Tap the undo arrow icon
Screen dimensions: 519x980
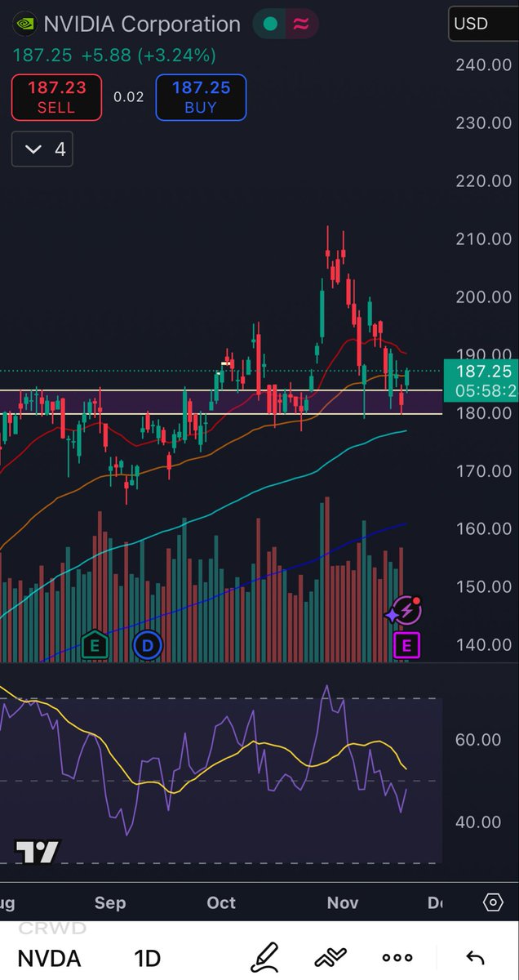474,958
